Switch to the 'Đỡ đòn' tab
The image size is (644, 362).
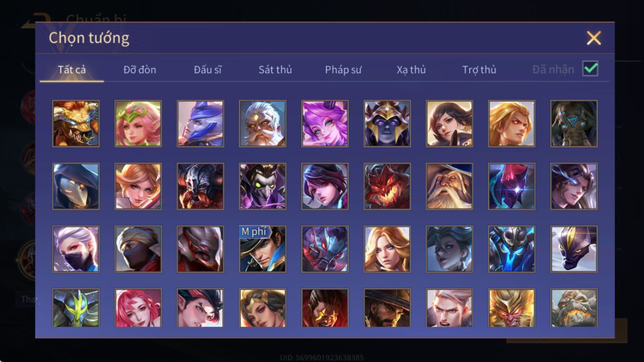(x=140, y=69)
